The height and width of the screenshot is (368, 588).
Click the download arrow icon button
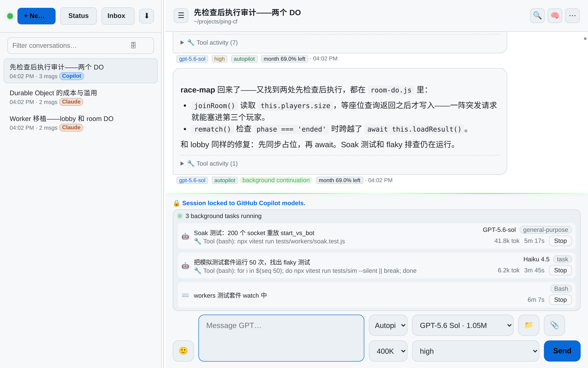(x=147, y=16)
